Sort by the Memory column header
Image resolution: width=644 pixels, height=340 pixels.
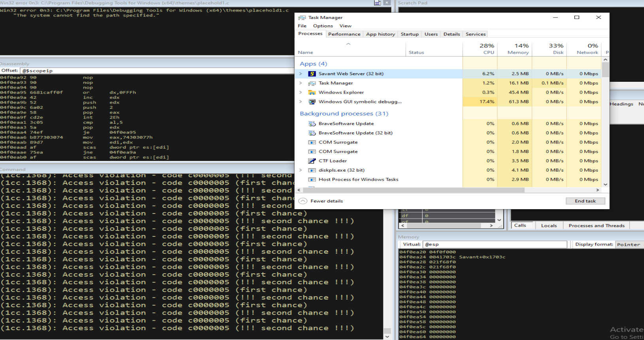click(514, 49)
